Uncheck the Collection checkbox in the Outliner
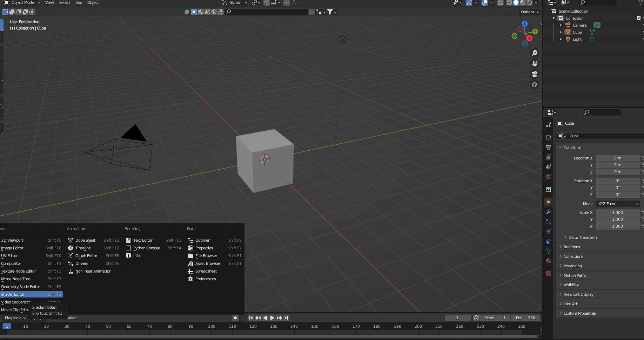 point(639,18)
